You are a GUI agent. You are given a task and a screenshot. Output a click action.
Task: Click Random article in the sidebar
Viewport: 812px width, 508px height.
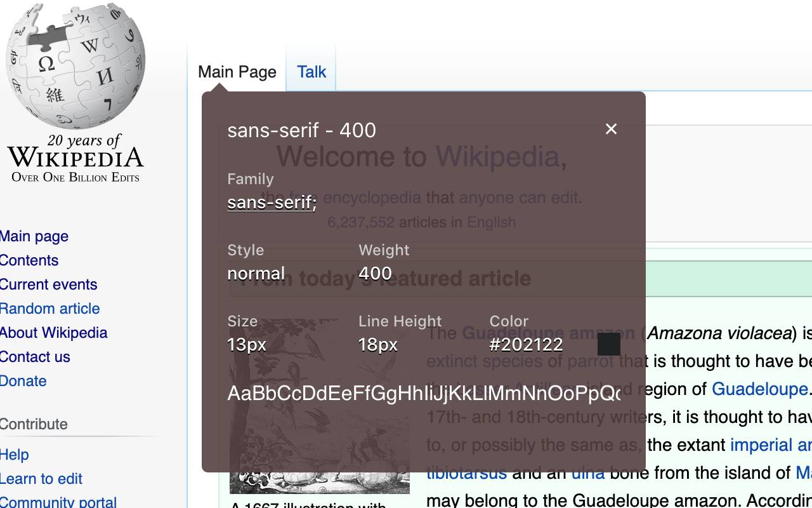point(50,308)
